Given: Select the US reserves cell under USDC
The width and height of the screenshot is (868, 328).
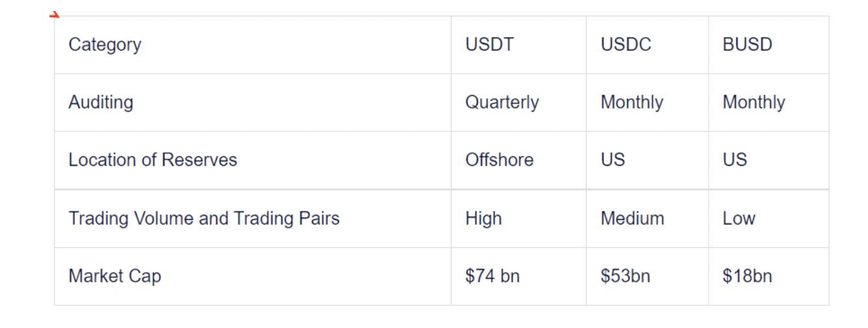Looking at the screenshot, I should pos(613,160).
